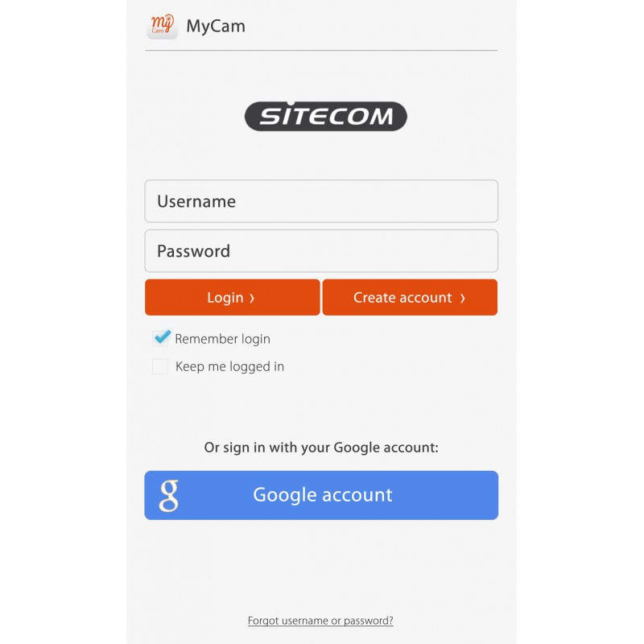The image size is (644, 644).
Task: Click the 'Login' word on the orange button
Action: tap(225, 298)
